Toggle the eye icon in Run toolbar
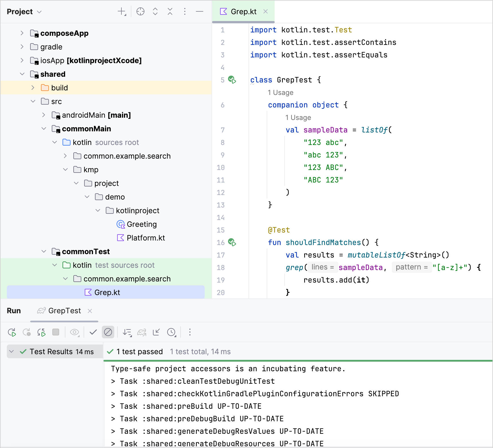The height and width of the screenshot is (448, 493). (x=74, y=332)
